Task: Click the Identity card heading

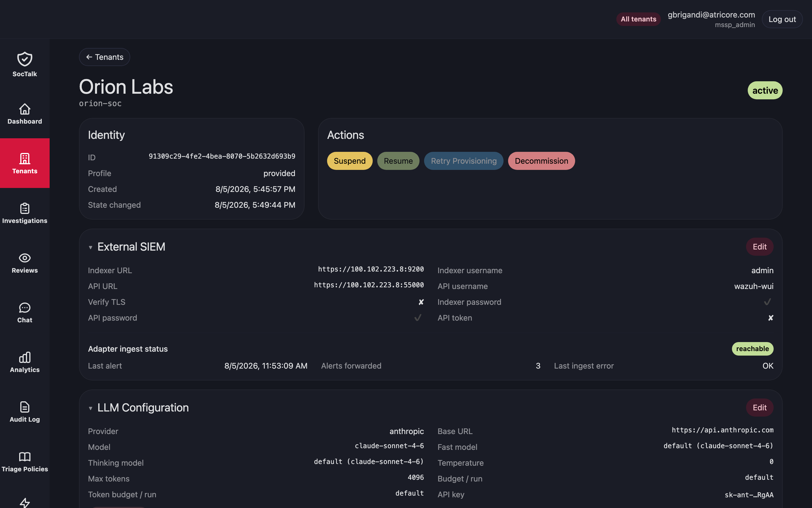Action: tap(106, 135)
